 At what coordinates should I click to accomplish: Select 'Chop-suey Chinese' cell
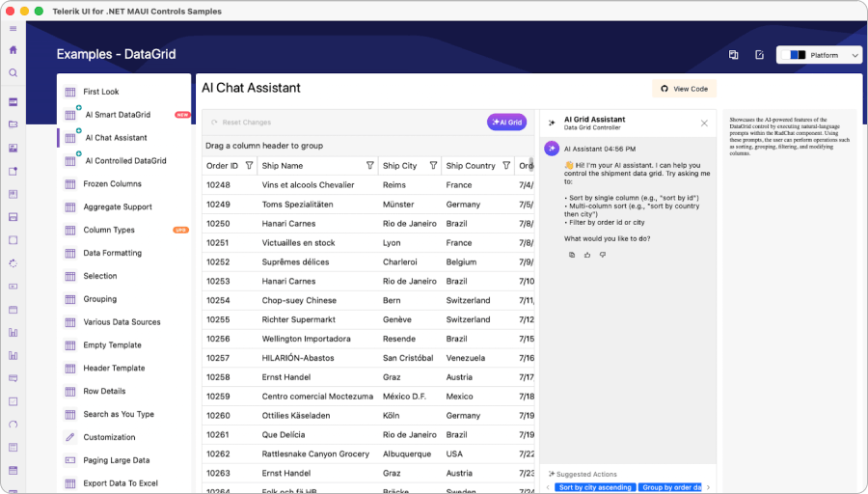tap(317, 300)
